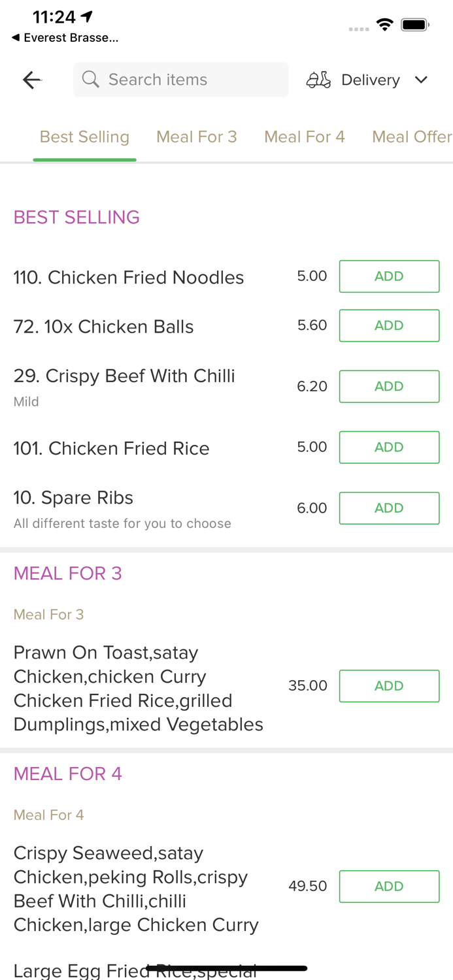Viewport: 453px width, 980px height.
Task: Expand the Delivery method chevron
Action: point(422,80)
